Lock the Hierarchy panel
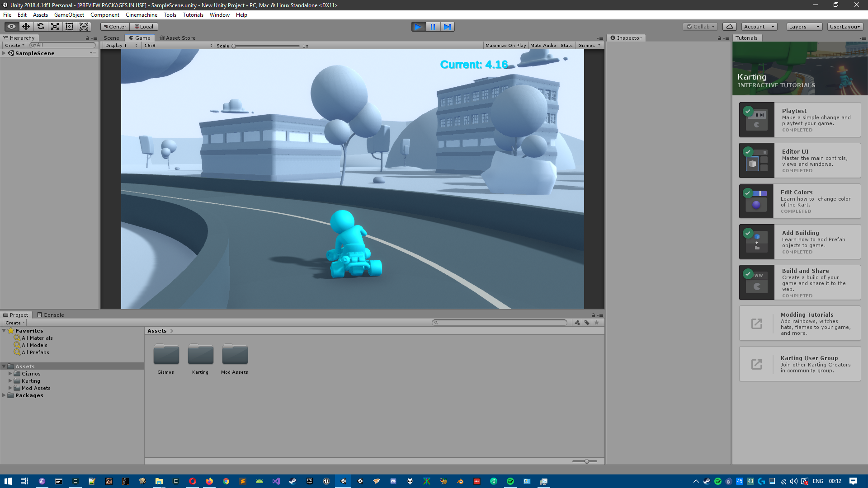 87,38
